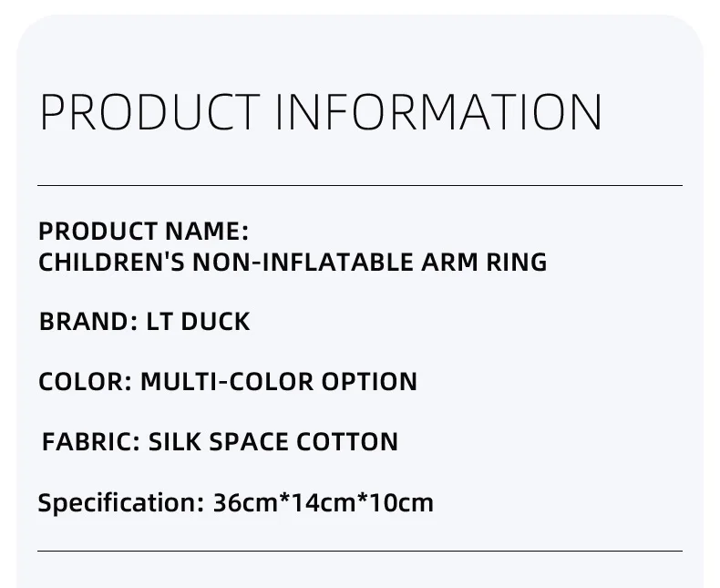Click the MULTI-COLOR OPTION value
The width and height of the screenshot is (720, 588).
tap(279, 381)
